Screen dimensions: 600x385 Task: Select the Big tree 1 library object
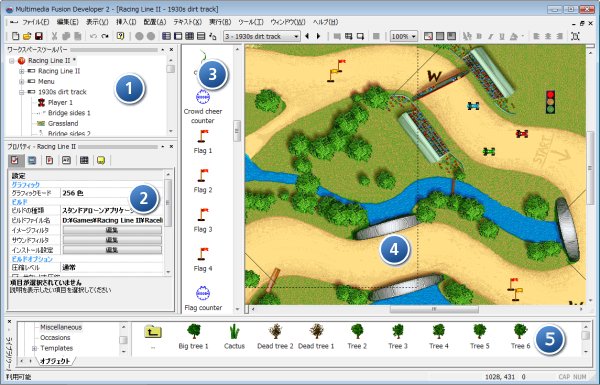194,337
